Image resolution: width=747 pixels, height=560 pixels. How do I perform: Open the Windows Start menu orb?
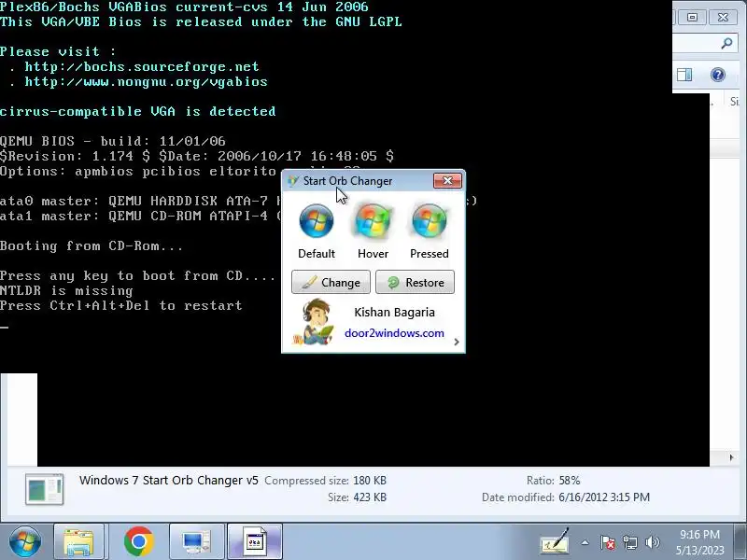pyautogui.click(x=25, y=541)
